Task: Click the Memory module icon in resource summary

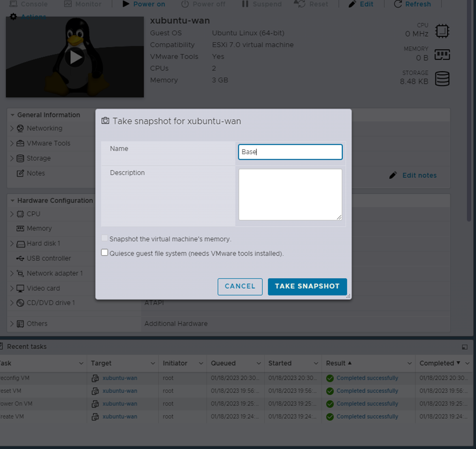Action: click(x=442, y=55)
